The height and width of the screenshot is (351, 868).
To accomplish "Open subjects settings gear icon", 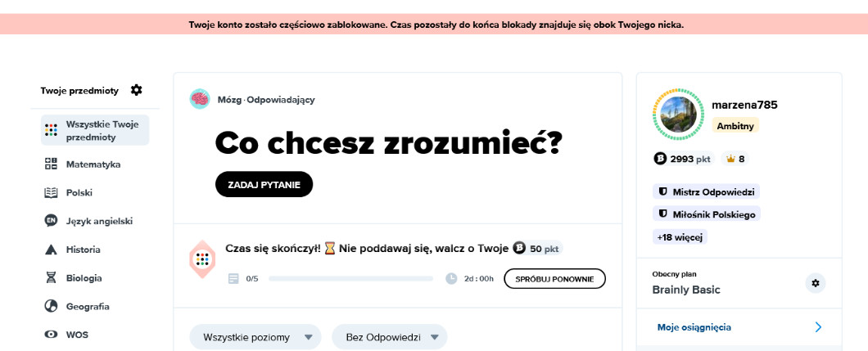I will [137, 90].
